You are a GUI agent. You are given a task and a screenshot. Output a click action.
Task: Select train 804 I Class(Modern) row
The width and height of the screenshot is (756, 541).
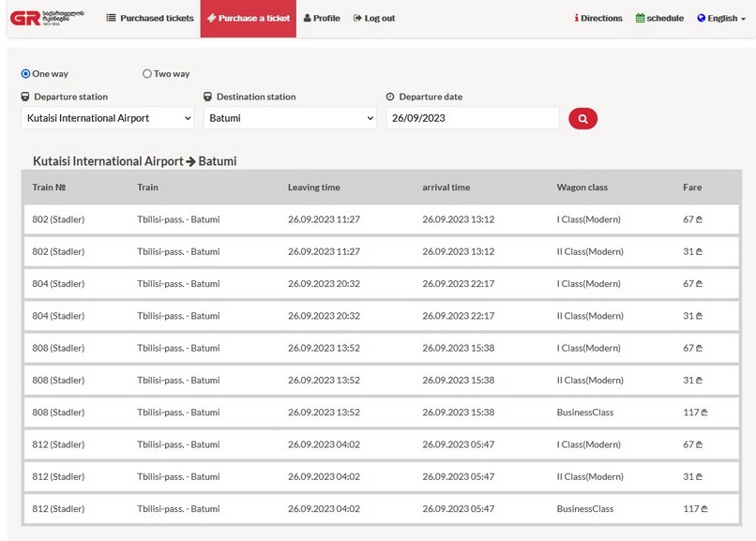pos(382,284)
